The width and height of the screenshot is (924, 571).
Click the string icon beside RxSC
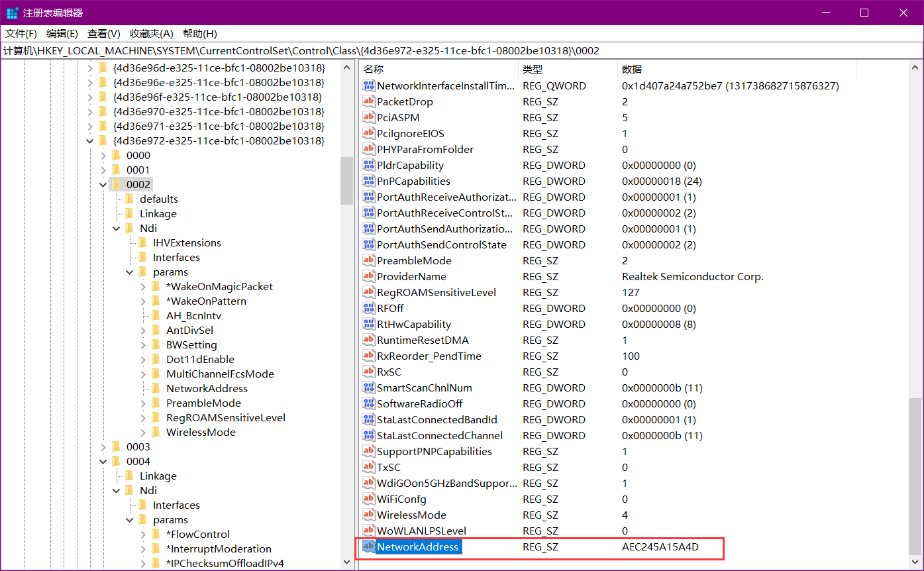[369, 372]
